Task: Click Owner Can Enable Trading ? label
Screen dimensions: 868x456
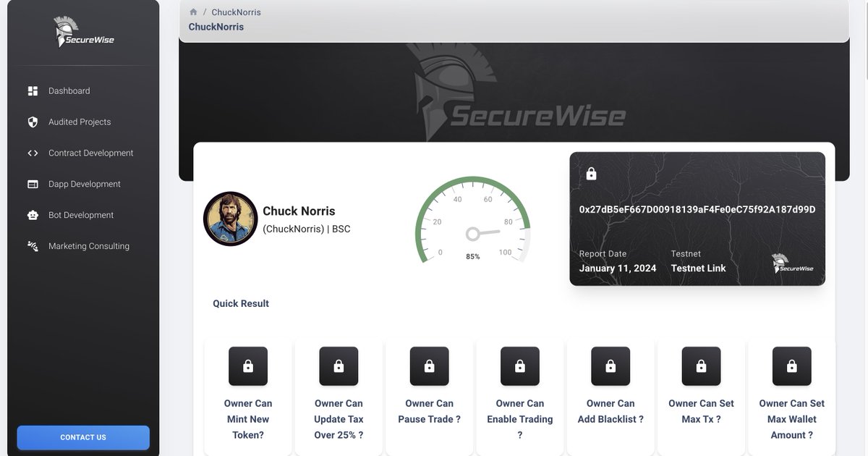Action: (520, 419)
